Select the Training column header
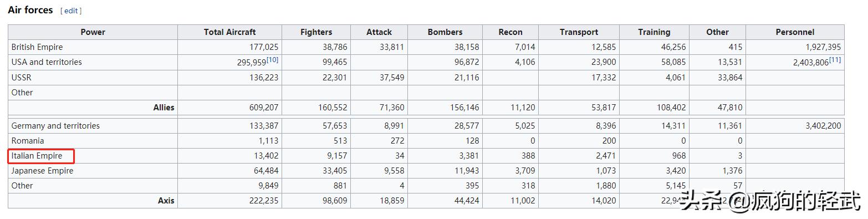Screen dimensions: 868x219 click(x=654, y=32)
